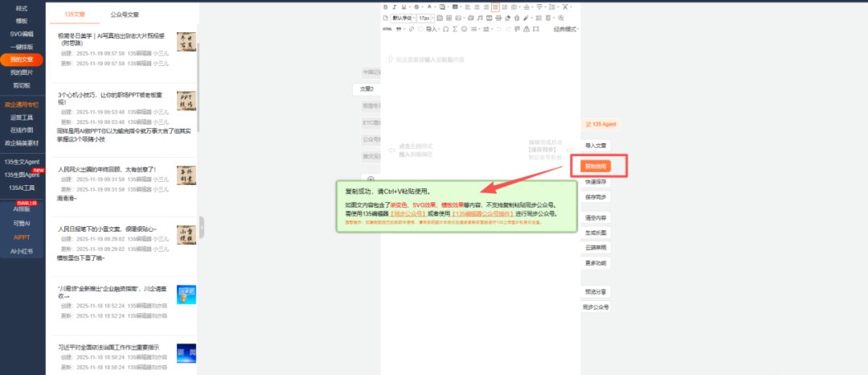Open the 极简冬日美学 article thumbnail
The height and width of the screenshot is (375, 868).
[x=186, y=42]
